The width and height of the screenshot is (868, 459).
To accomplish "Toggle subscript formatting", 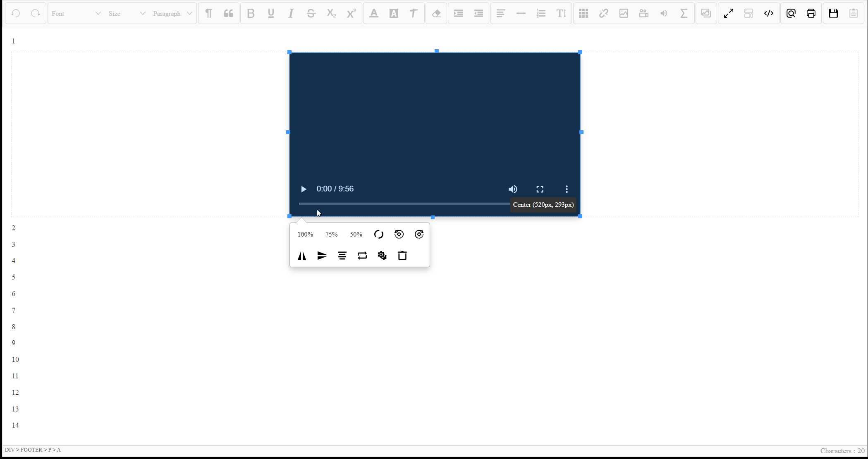I will pyautogui.click(x=331, y=13).
